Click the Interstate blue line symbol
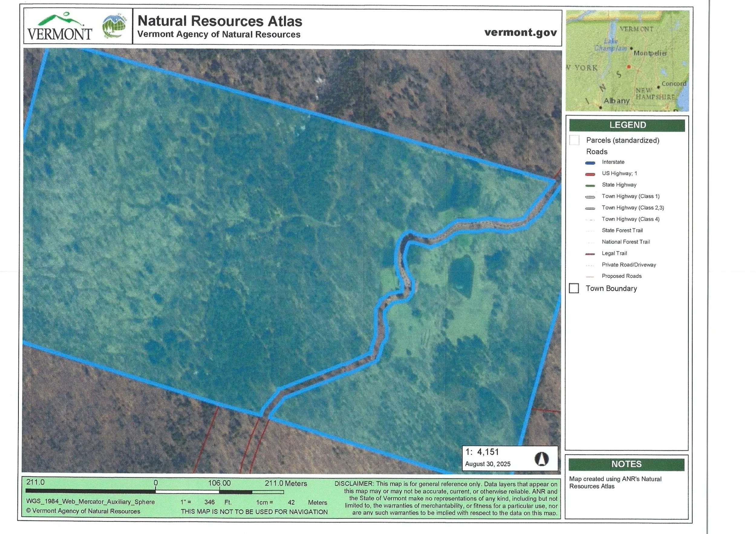 [x=590, y=163]
